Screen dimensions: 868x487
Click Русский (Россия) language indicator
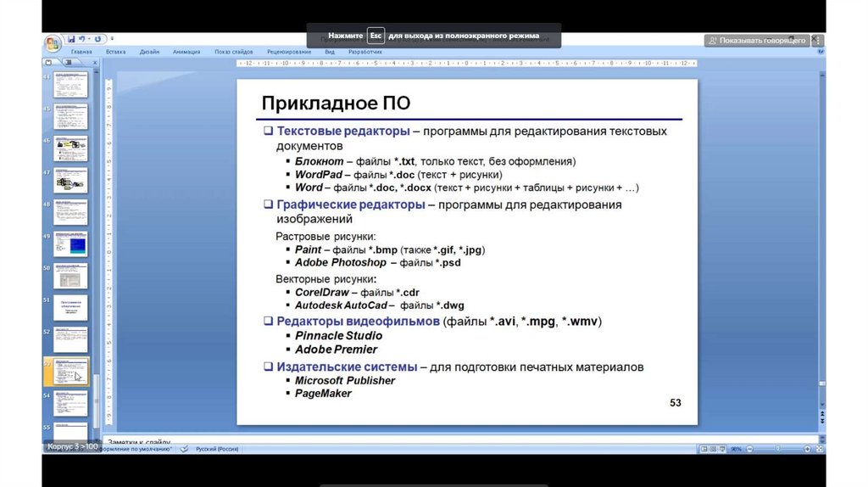tap(217, 449)
